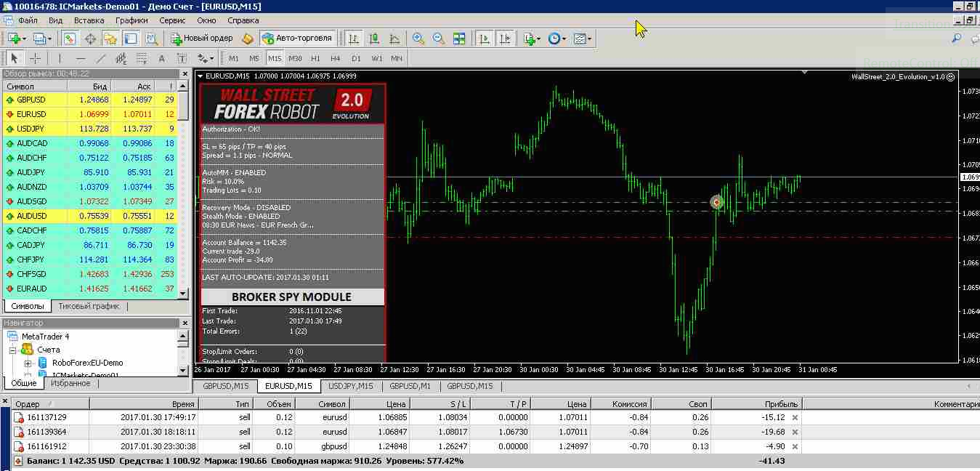980x471 pixels.
Task: Select the equidistant channel tool
Action: [121, 59]
